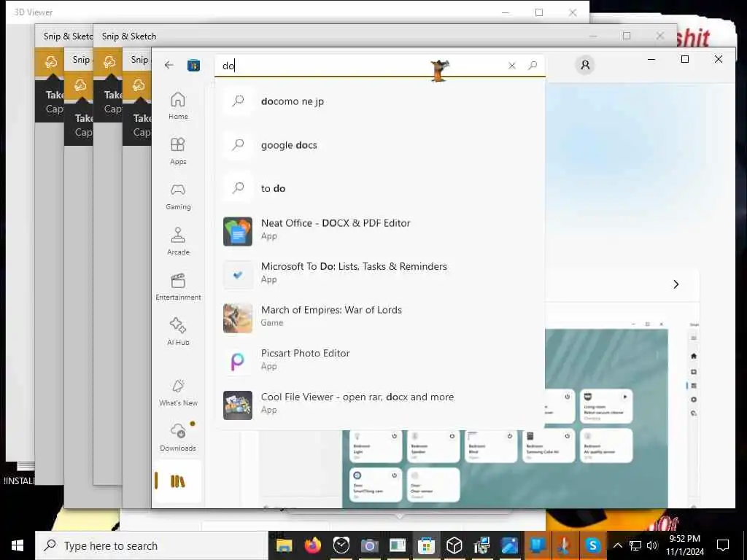Open File Explorer from the taskbar
747x560 pixels.
tap(285, 545)
